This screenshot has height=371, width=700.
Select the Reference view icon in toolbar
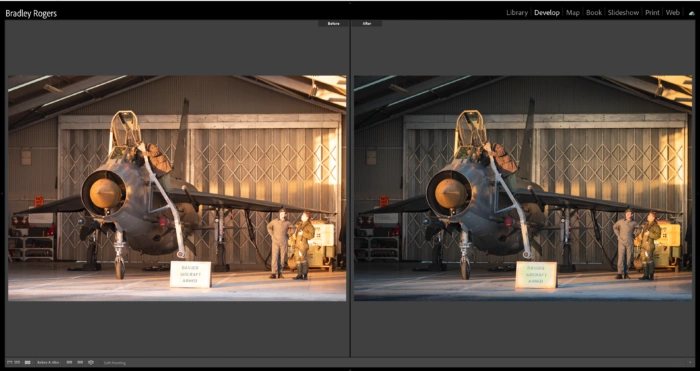point(17,363)
